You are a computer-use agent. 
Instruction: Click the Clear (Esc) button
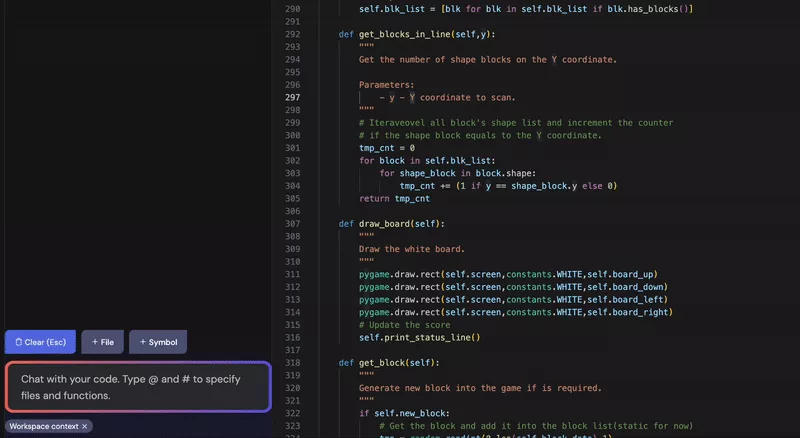40,342
